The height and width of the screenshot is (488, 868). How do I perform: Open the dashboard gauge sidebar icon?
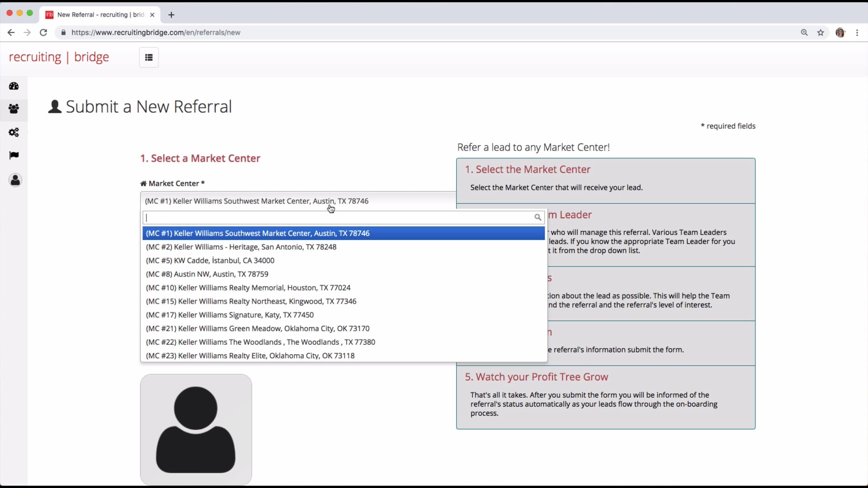pos(14,86)
